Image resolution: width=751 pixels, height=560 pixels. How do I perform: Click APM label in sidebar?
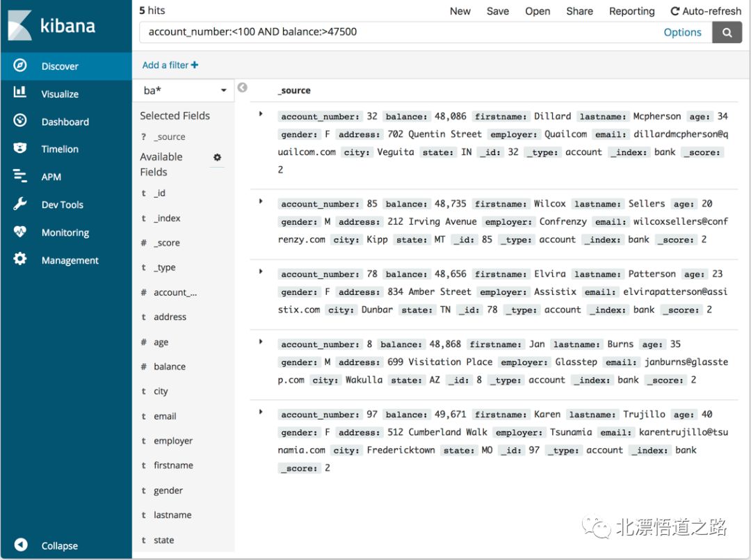coord(51,177)
